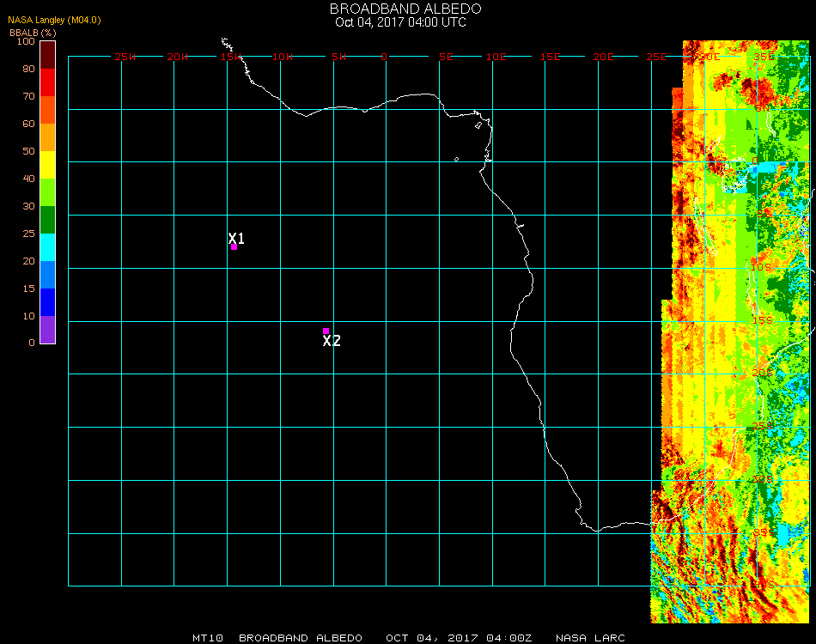Viewport: 816px width, 644px height.
Task: Pick the purple 0-10% legend color
Action: click(48, 330)
